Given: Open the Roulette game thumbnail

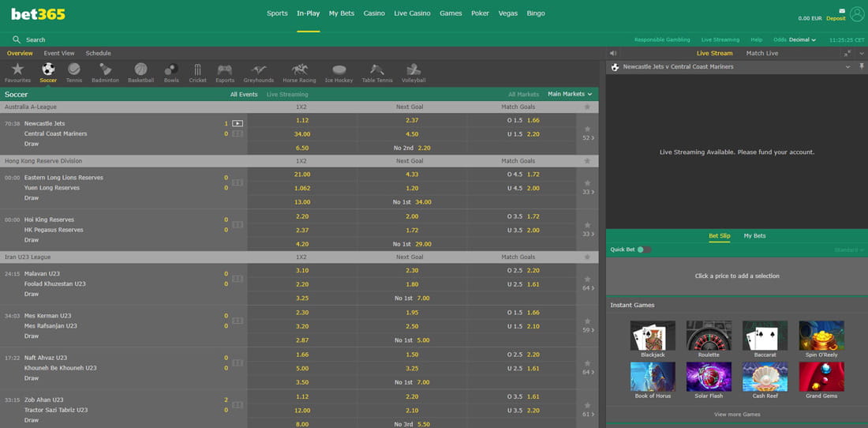Looking at the screenshot, I should [709, 336].
